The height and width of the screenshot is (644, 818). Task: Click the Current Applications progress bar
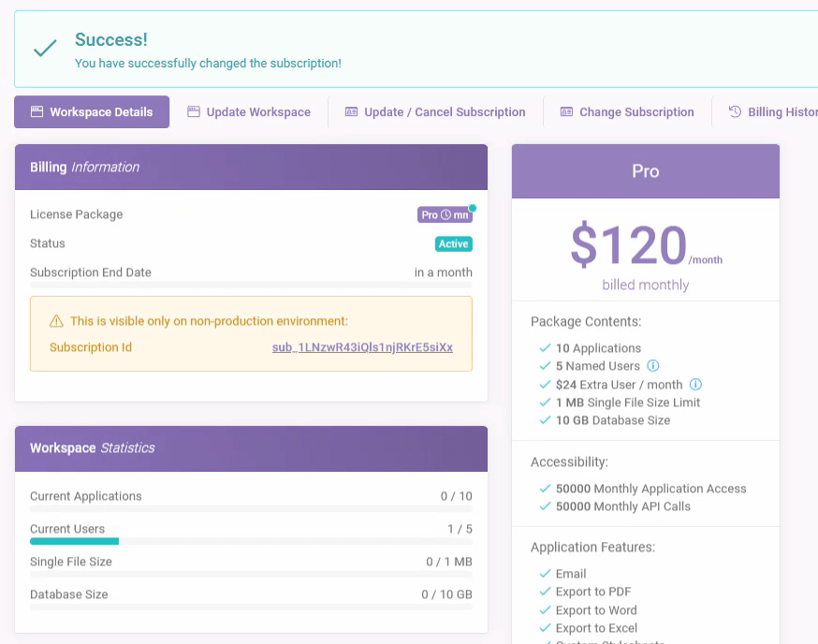click(251, 508)
